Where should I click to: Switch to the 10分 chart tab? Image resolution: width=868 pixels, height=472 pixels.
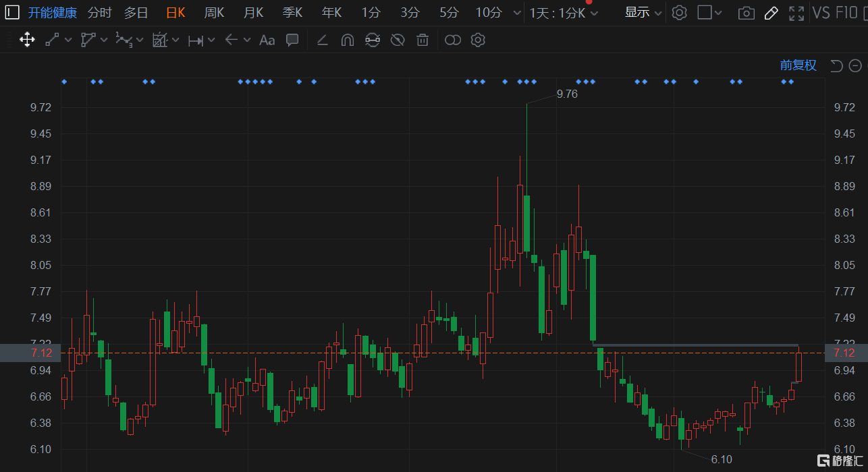coord(489,13)
